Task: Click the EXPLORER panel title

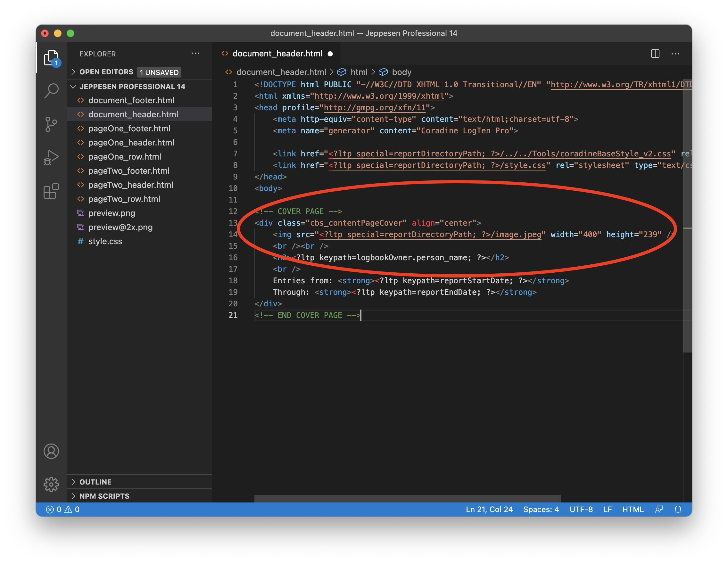Action: click(x=98, y=54)
